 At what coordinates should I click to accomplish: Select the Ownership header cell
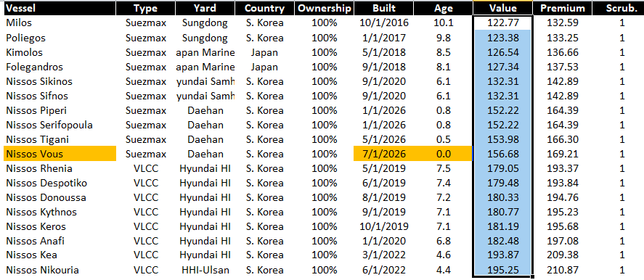point(325,8)
